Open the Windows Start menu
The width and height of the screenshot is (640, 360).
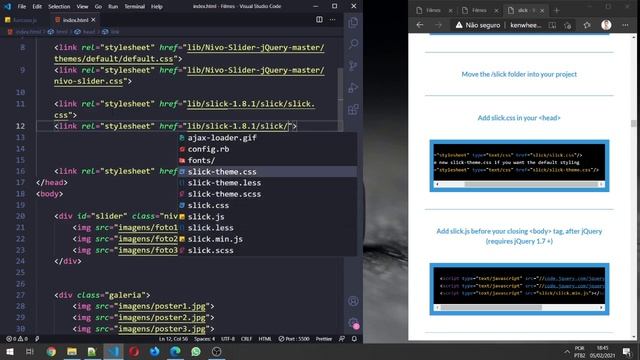coord(9,351)
